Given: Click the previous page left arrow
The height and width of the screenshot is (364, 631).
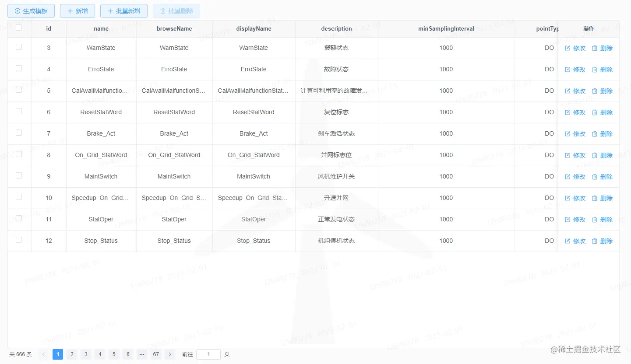Looking at the screenshot, I should click(x=44, y=354).
